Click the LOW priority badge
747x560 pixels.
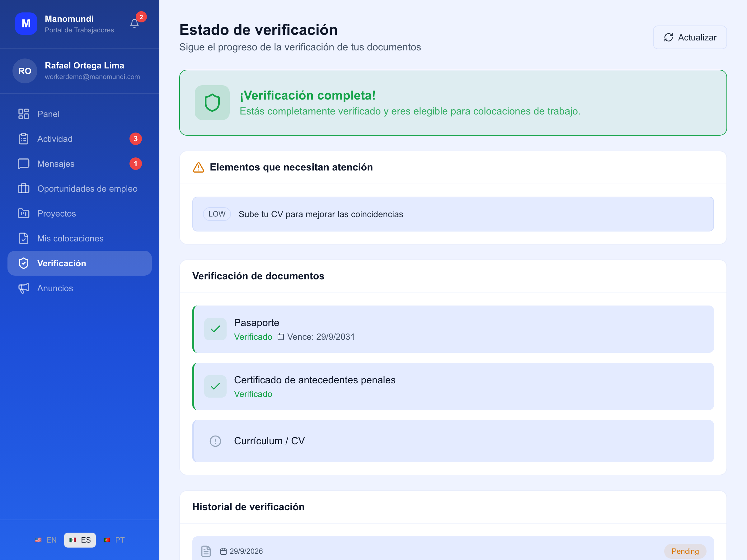(217, 214)
